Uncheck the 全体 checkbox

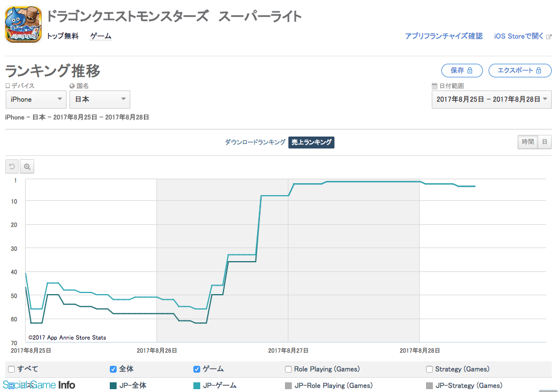(x=113, y=369)
